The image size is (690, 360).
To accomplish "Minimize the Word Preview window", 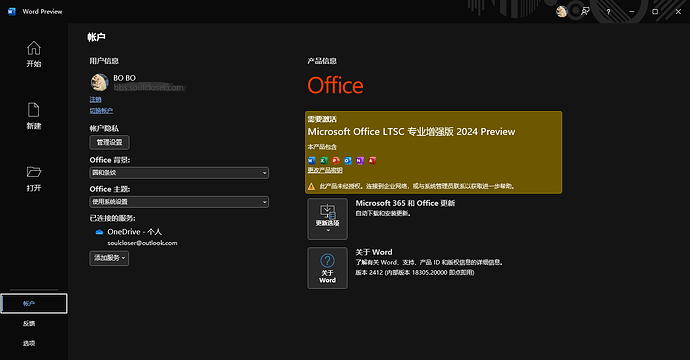I will (x=631, y=11).
